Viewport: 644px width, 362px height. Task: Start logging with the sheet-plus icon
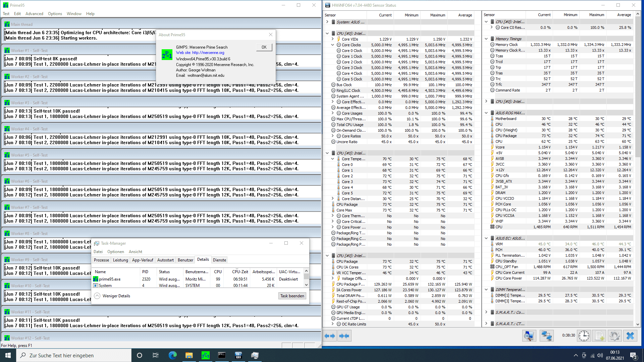coord(600,336)
